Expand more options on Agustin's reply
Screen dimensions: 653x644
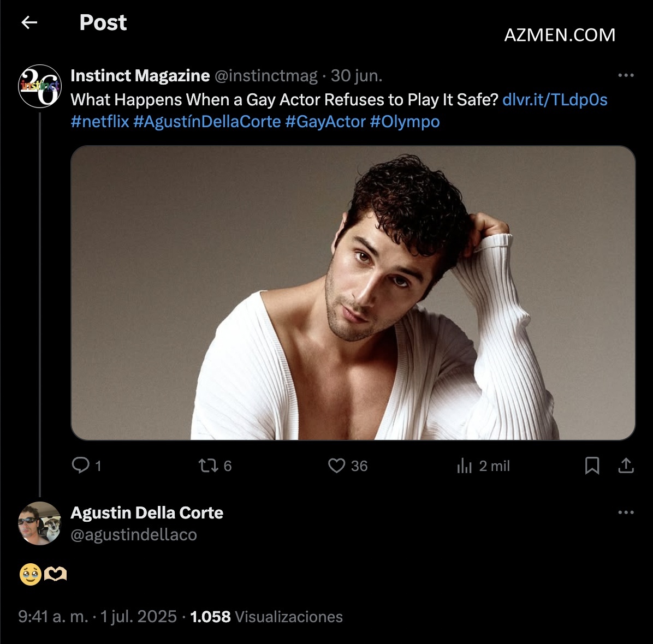coord(626,512)
